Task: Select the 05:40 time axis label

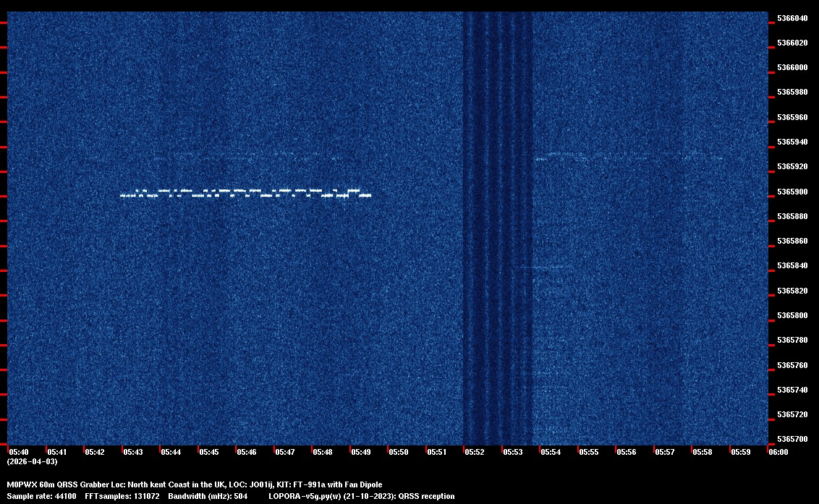Action: [x=19, y=452]
